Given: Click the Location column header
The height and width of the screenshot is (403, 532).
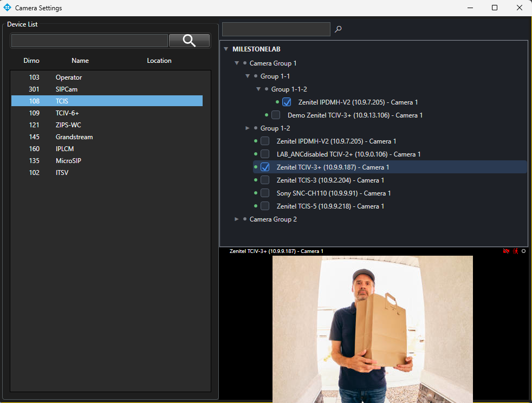Looking at the screenshot, I should tap(159, 61).
